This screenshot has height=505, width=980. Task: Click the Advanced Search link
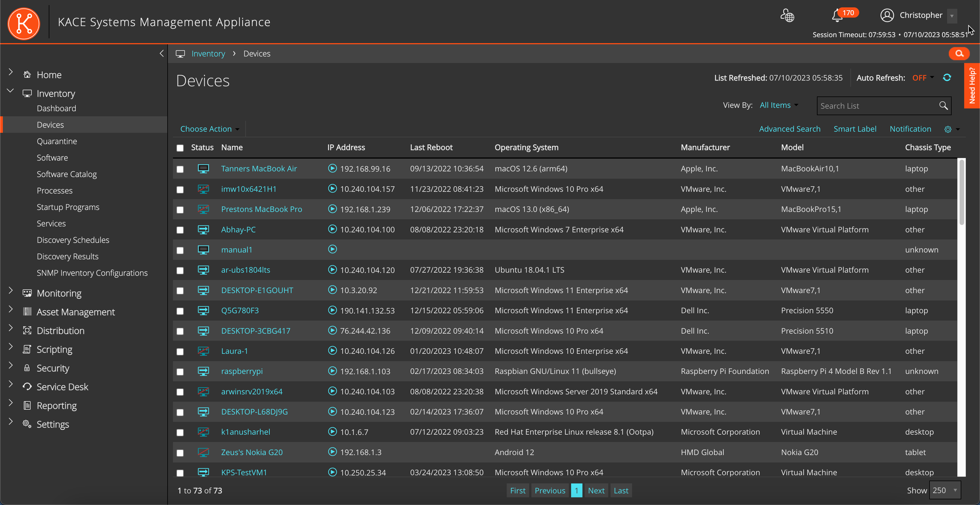pos(789,129)
